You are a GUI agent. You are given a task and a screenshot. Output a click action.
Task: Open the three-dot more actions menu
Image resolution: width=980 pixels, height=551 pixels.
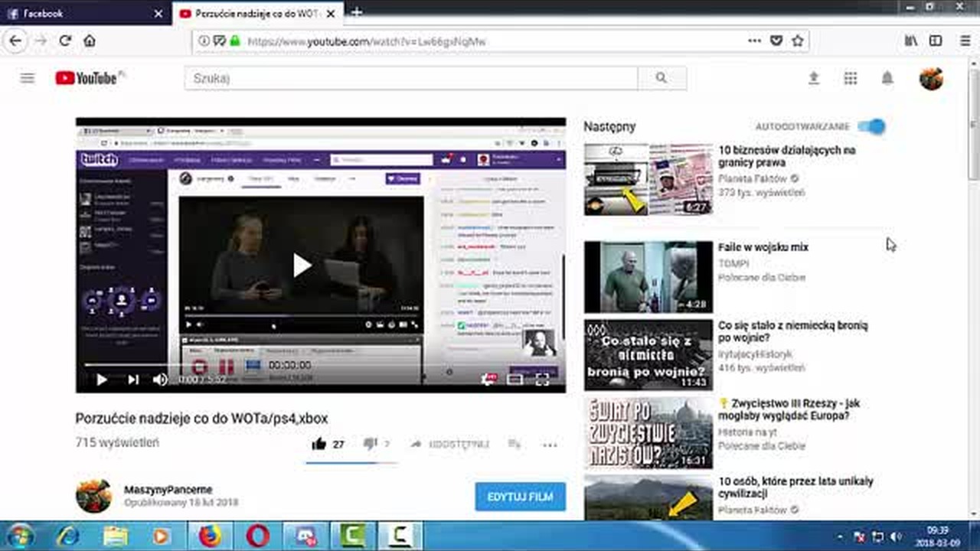(x=550, y=445)
